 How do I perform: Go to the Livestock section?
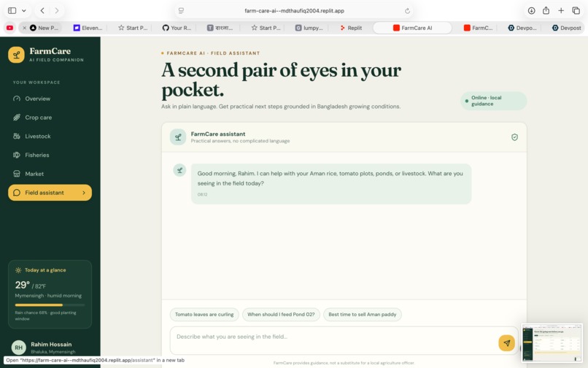[x=50, y=137]
